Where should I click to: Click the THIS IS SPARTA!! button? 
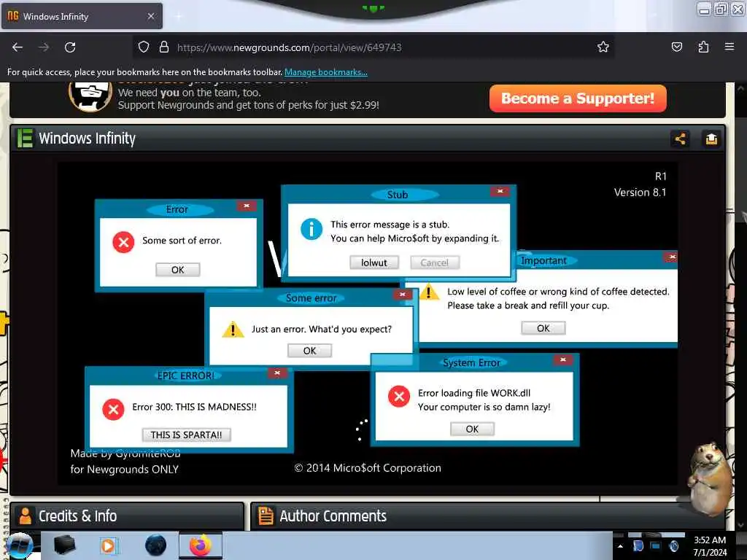coord(186,435)
